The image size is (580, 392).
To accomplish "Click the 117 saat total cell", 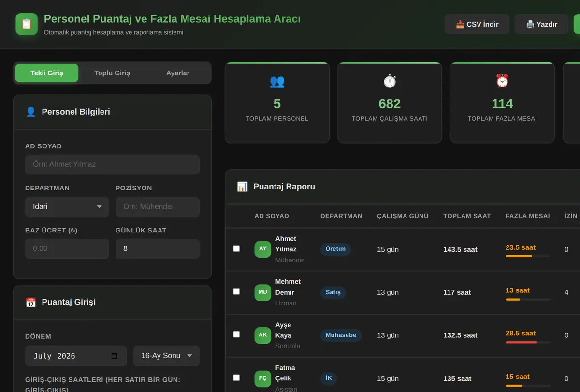I will [457, 292].
